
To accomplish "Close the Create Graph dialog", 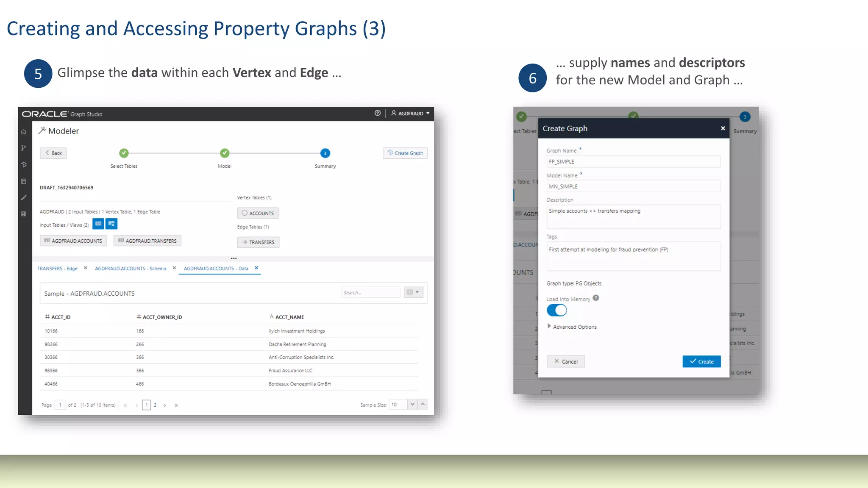I will pyautogui.click(x=723, y=128).
